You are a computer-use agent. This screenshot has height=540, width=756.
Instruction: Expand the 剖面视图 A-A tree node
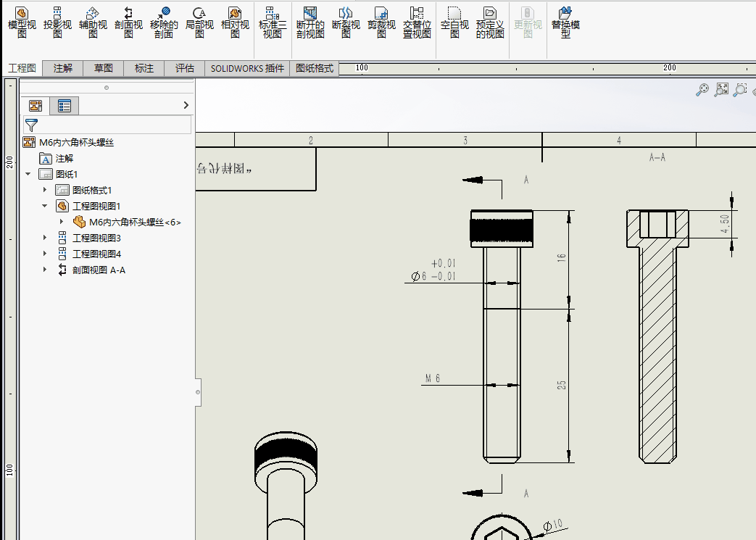coord(45,270)
